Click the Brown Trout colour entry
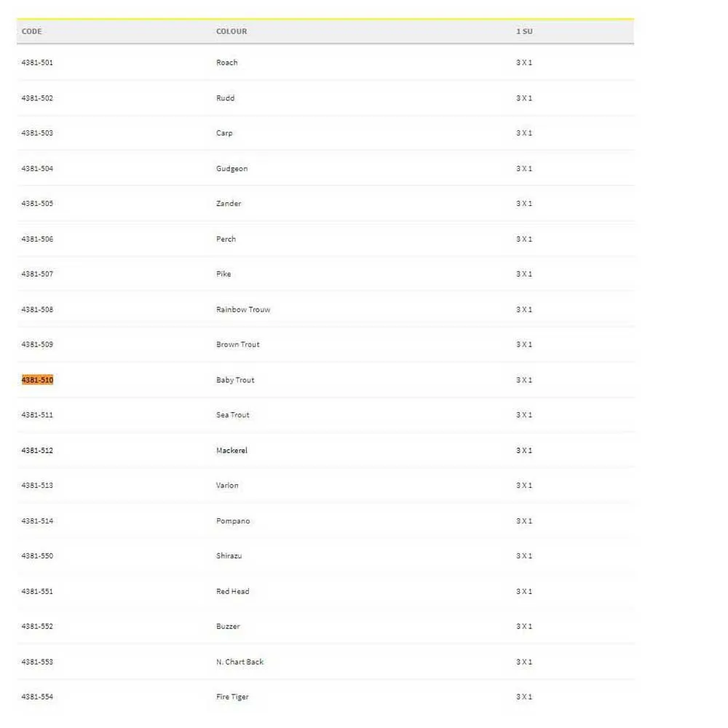 pyautogui.click(x=238, y=344)
